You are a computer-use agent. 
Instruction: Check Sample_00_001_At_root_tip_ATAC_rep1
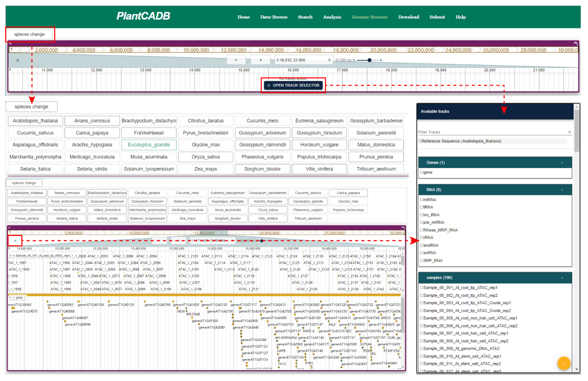[421, 288]
